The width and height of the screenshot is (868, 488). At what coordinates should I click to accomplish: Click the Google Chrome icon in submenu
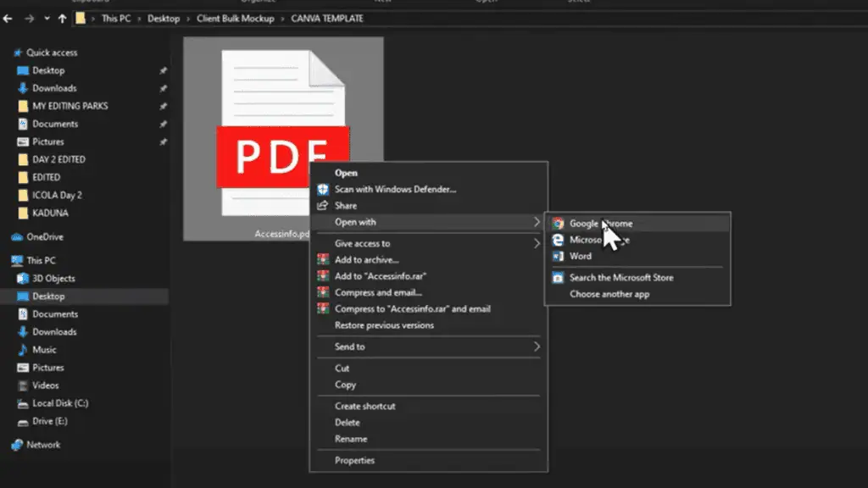pyautogui.click(x=558, y=224)
